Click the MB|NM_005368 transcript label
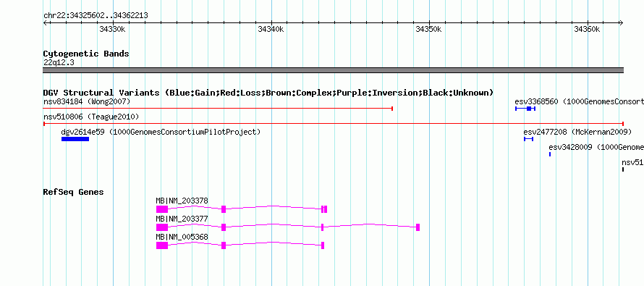 tap(182, 237)
